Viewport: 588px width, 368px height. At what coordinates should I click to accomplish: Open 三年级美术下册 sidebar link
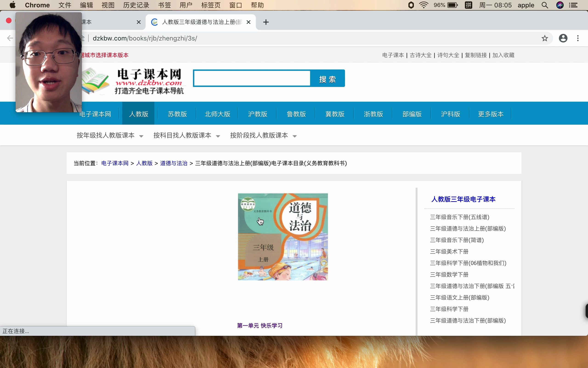[449, 251]
